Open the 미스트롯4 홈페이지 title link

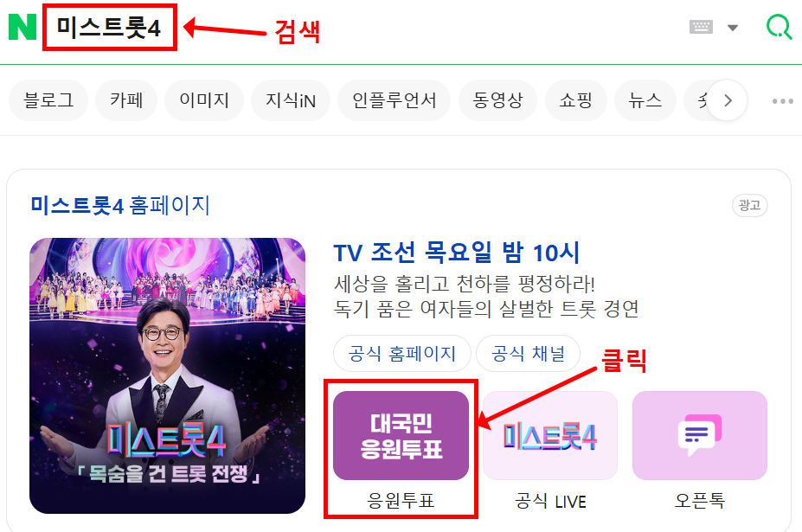tap(120, 206)
